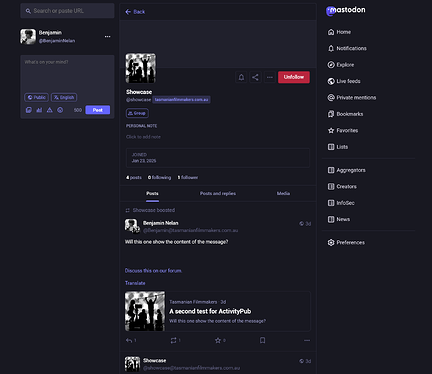Open the tasmanianfilmmakers.com.au domain badge
432x374 pixels.
coord(181,100)
